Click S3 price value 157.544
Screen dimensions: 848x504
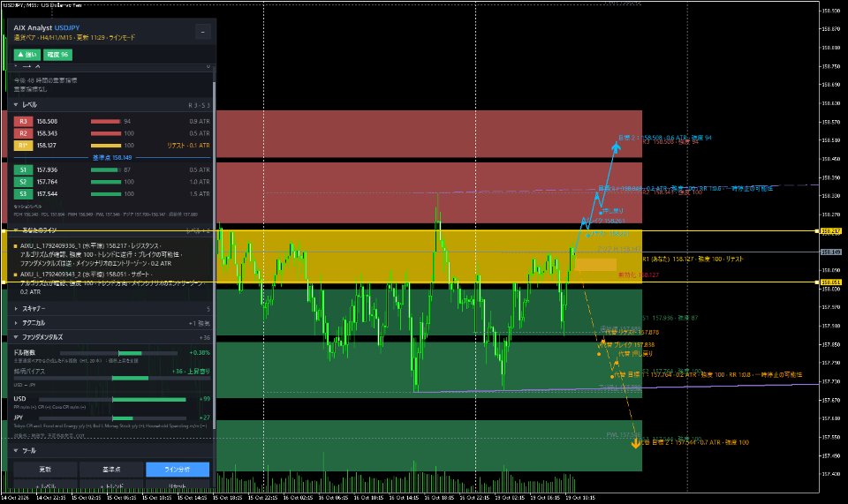pos(47,194)
